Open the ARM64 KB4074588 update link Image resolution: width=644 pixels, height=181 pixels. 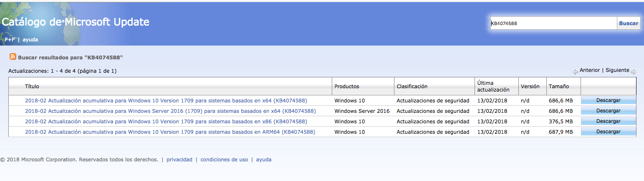coord(170,132)
